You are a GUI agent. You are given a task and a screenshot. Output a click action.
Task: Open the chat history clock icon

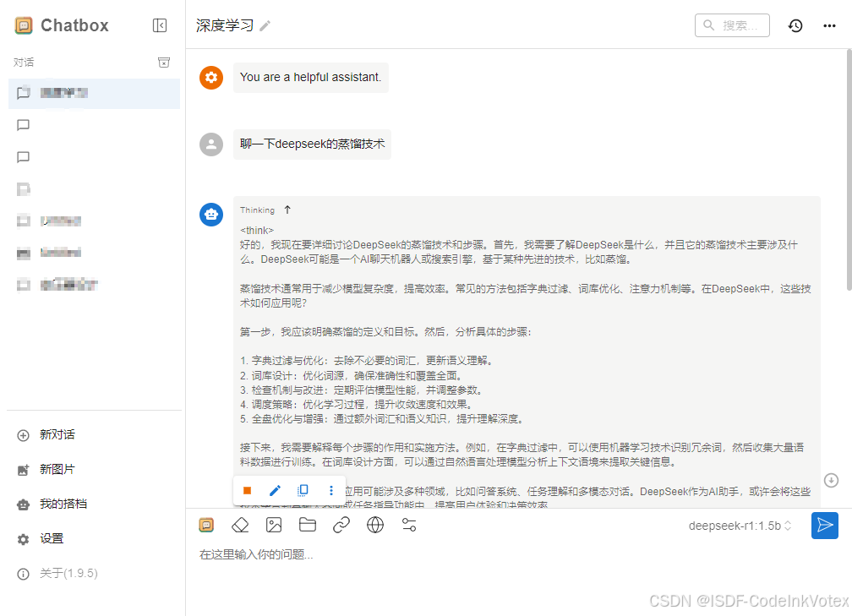click(x=795, y=25)
